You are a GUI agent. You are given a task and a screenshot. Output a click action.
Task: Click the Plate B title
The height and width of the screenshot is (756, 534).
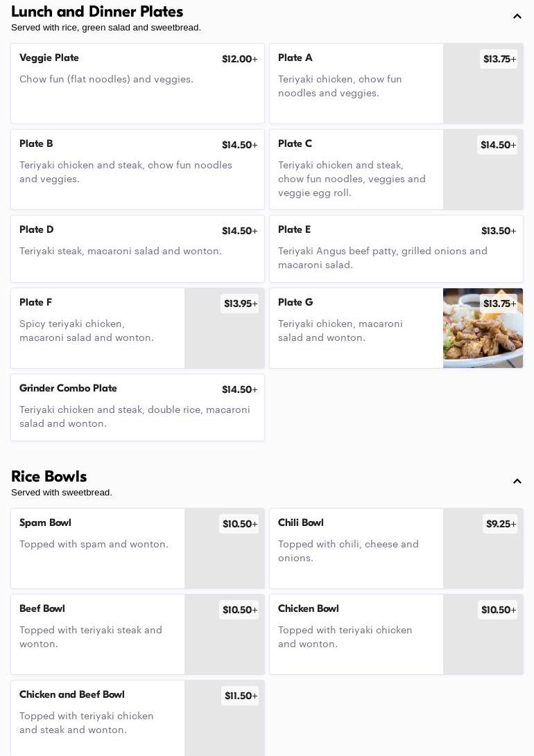[36, 143]
